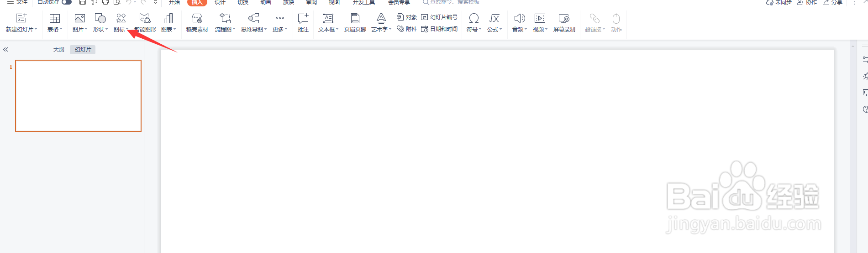Click the undo arrow in quick toolbar
Screen dimensions: 868x253
128,2
